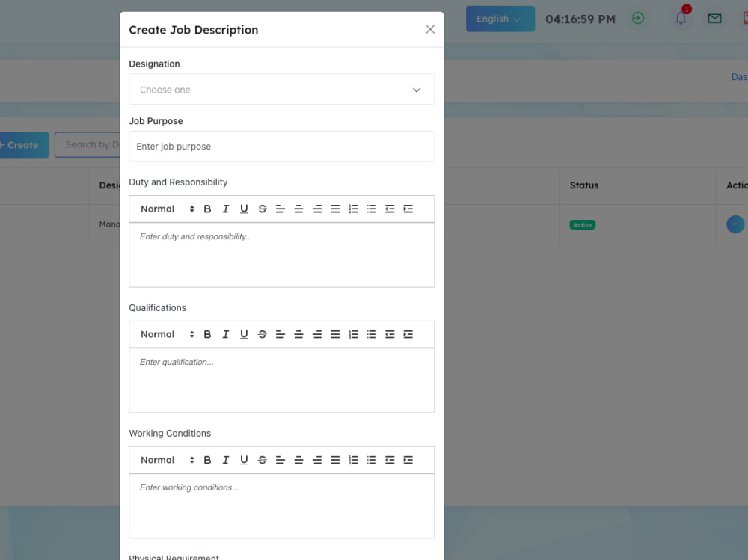Open Normal heading dropdown in Duty and Responsibility
The width and height of the screenshot is (748, 560).
coord(168,209)
